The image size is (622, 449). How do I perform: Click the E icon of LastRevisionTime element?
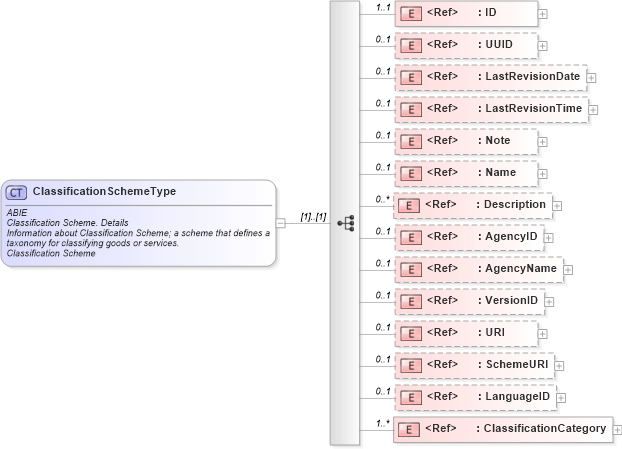click(x=411, y=110)
